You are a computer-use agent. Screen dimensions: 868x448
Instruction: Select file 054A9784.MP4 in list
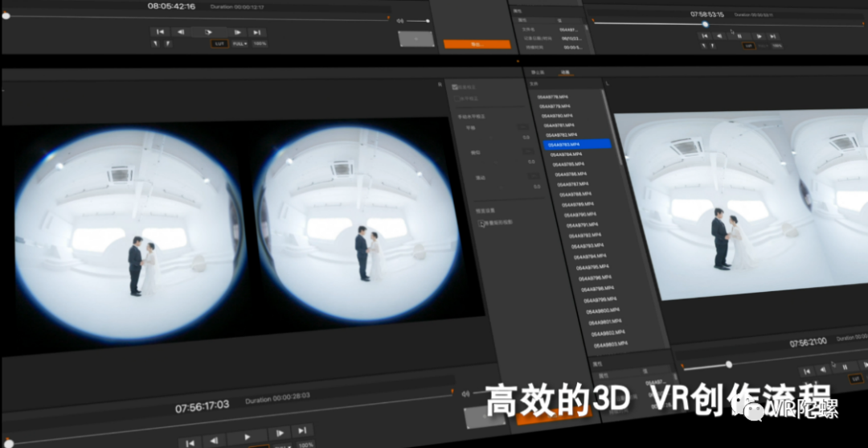[567, 154]
